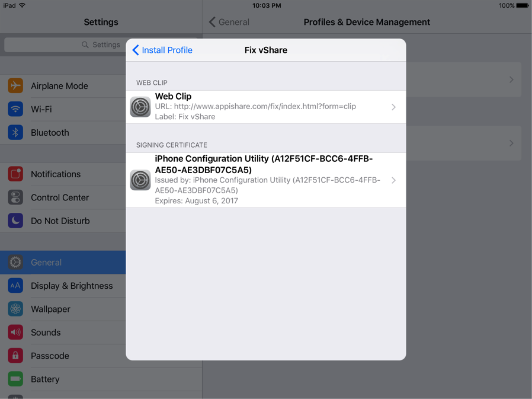Image resolution: width=532 pixels, height=399 pixels.
Task: Select General in the sidebar
Action: (x=46, y=263)
